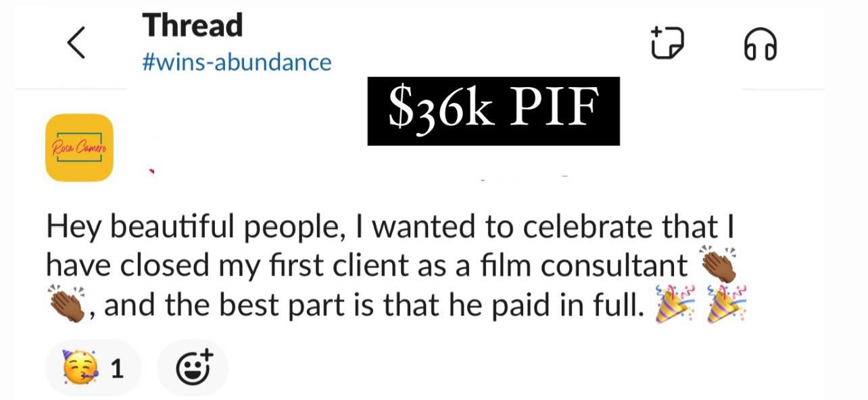Tap the Rosa Camero yellow avatar
The width and height of the screenshot is (868, 400).
79,147
